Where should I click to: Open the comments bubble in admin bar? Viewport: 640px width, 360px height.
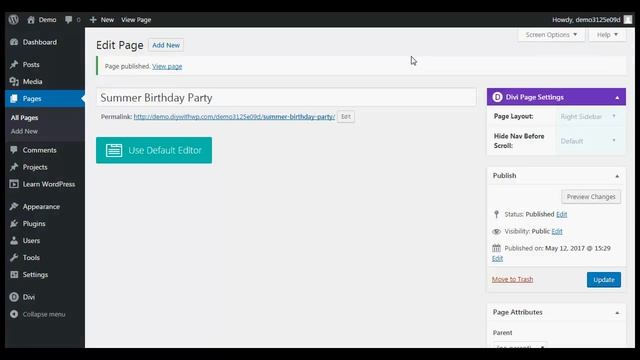(x=69, y=20)
